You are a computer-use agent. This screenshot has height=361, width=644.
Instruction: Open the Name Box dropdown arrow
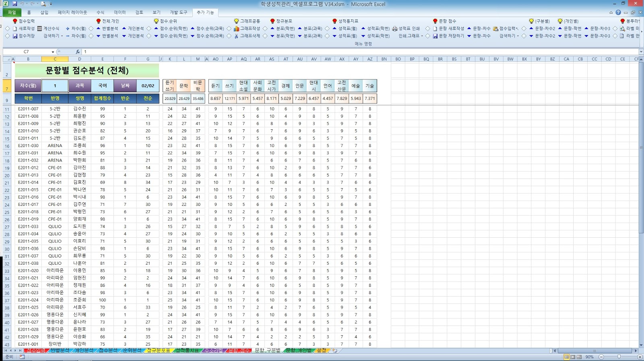pos(53,52)
